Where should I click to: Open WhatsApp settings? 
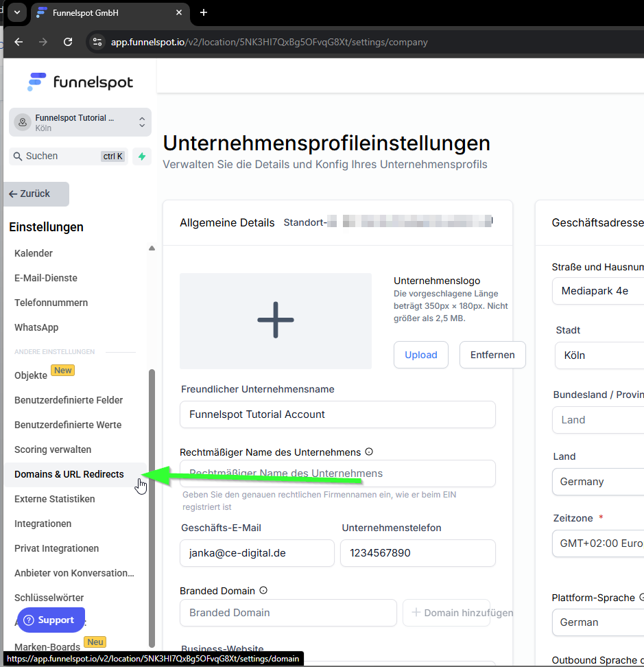36,327
